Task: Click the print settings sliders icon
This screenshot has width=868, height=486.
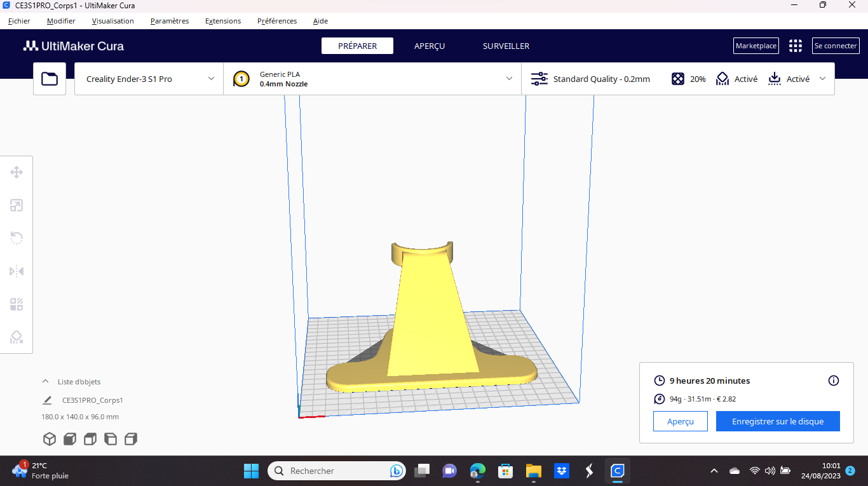Action: pyautogui.click(x=539, y=79)
